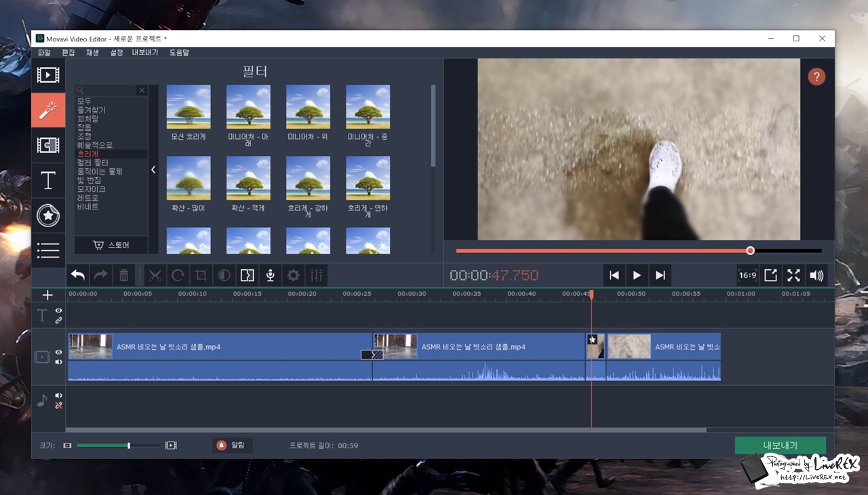Click the zoom out timeline icon
This screenshot has height=495, width=868.
[67, 446]
